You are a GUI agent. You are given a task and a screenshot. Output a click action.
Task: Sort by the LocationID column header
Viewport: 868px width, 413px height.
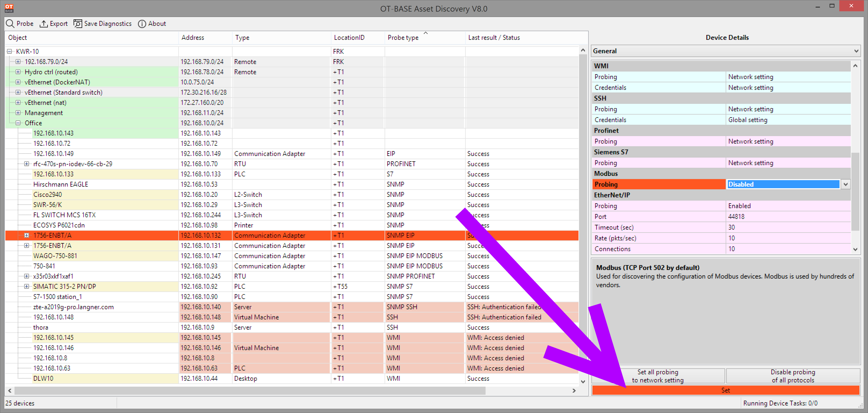click(358, 37)
